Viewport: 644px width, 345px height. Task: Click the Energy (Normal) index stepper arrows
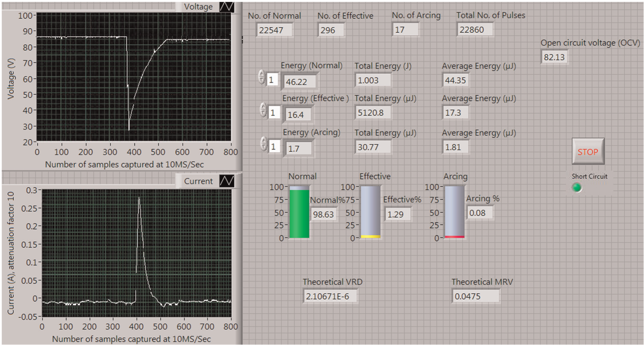point(261,77)
